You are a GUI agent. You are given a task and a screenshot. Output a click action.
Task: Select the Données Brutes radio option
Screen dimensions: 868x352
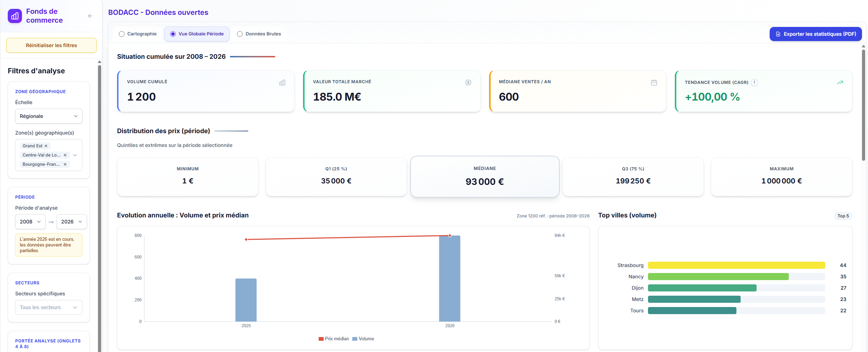(240, 34)
